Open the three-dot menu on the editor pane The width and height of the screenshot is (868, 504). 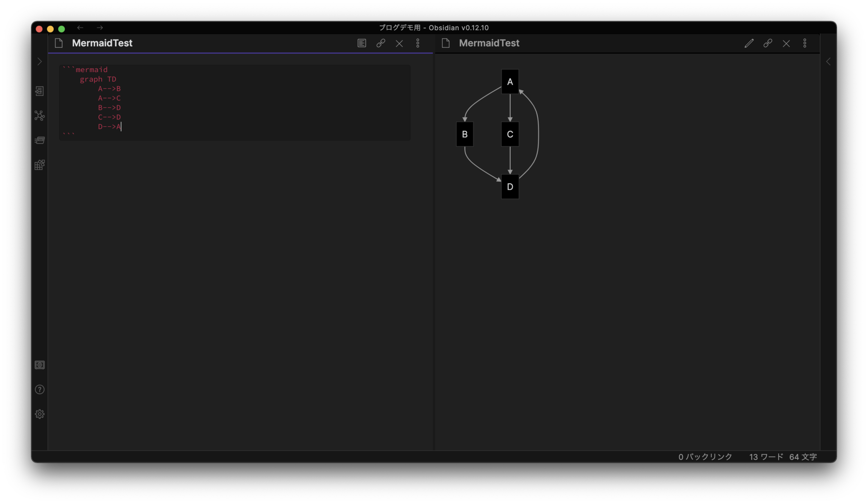click(418, 43)
